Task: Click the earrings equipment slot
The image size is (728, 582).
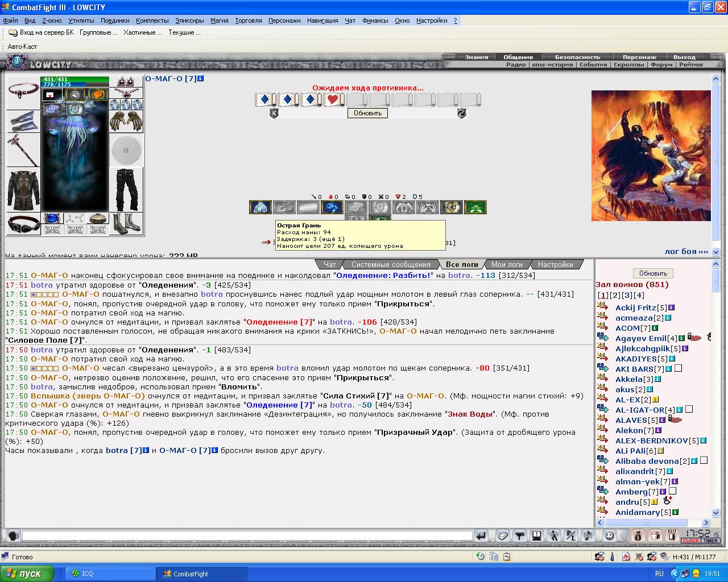Action: tap(126, 82)
